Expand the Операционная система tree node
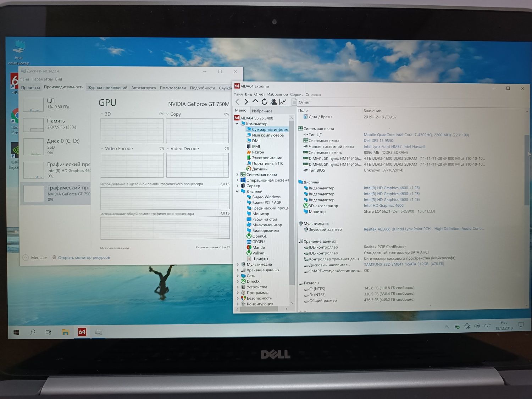 click(237, 180)
